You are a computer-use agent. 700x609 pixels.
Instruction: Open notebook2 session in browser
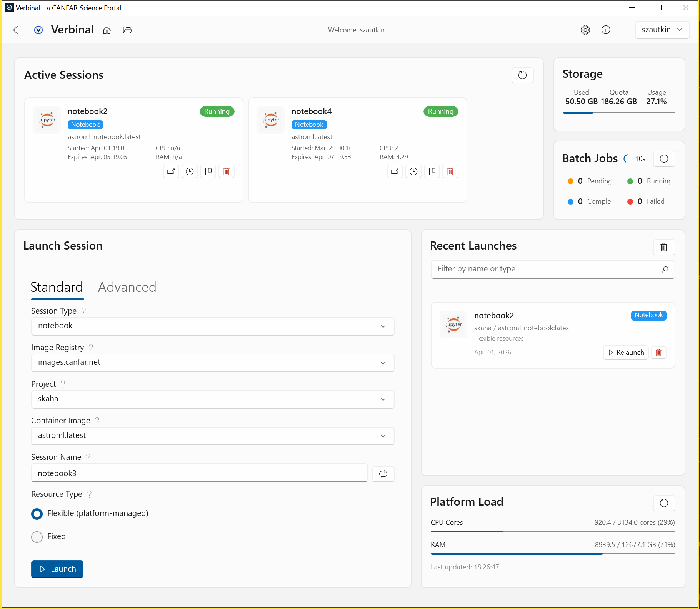point(171,171)
